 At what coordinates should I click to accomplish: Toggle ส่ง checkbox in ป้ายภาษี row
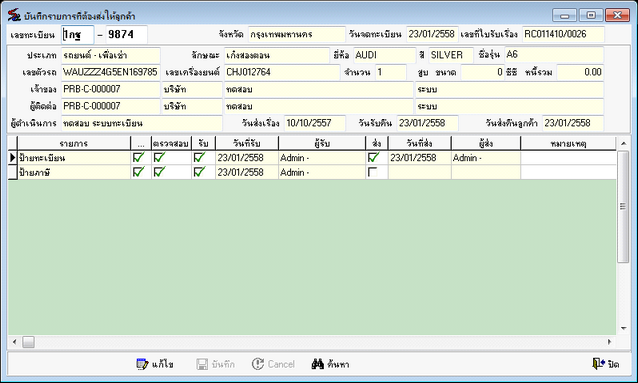(372, 172)
